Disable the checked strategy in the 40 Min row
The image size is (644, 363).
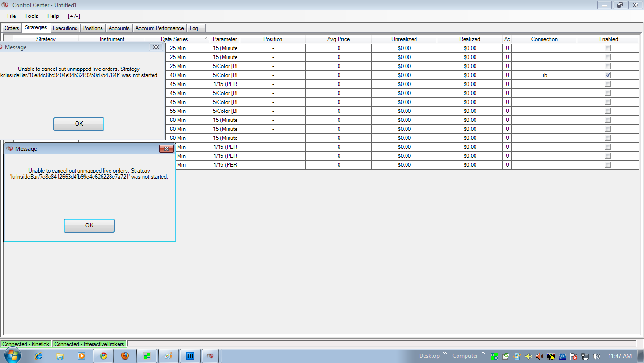(x=608, y=75)
